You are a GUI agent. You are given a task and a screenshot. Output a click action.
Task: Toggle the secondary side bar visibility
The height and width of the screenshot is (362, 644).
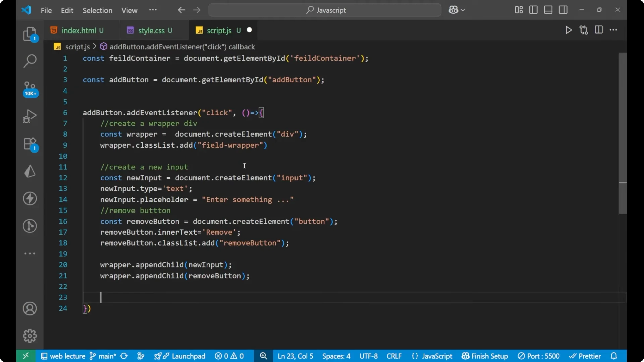563,10
